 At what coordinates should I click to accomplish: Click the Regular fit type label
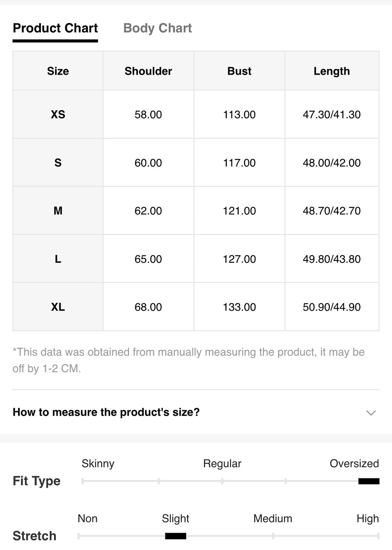click(222, 463)
